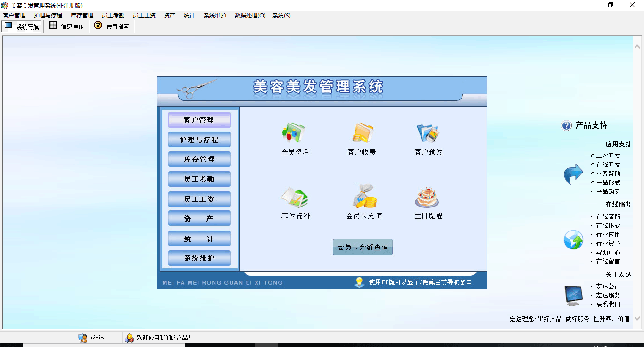
Task: Click the 应用支持 blue arrow icon
Action: (573, 174)
